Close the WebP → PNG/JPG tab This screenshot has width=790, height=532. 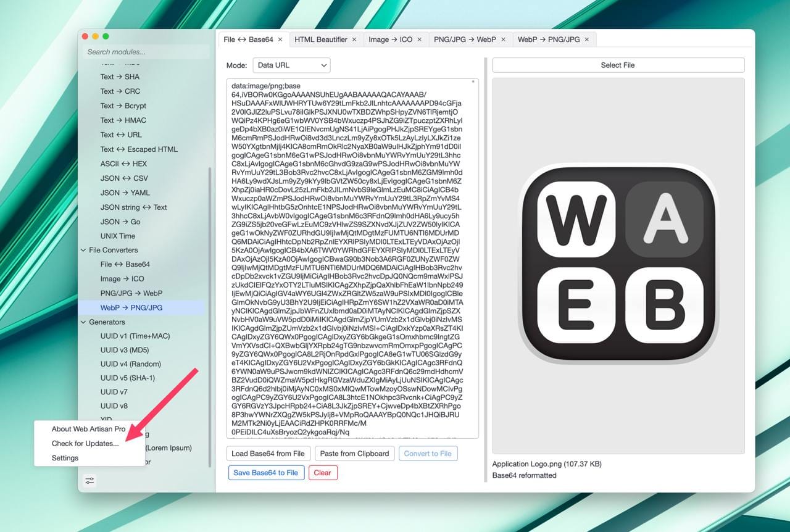(586, 39)
